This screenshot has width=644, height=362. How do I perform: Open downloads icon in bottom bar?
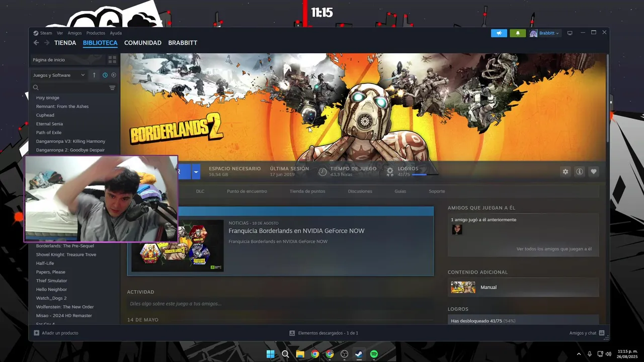[x=292, y=333]
